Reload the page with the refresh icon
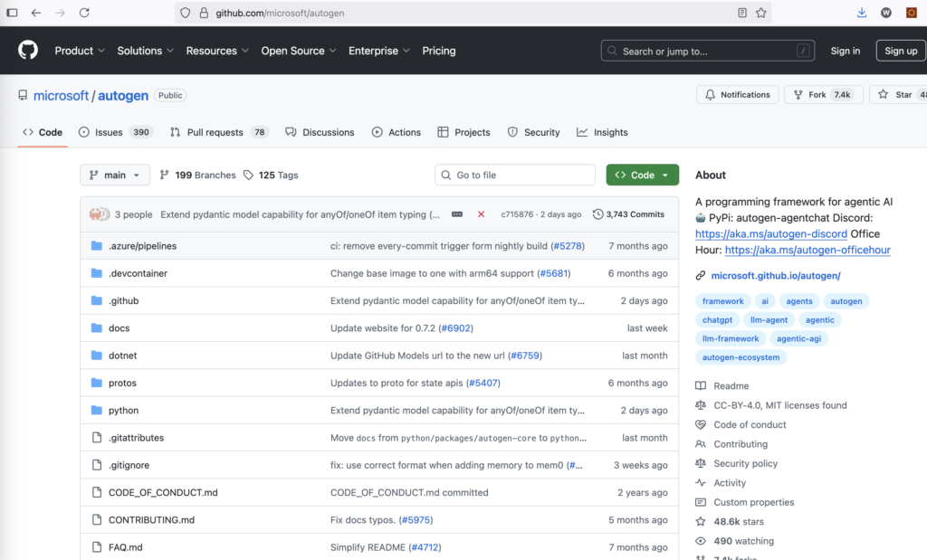The image size is (927, 560). click(84, 13)
